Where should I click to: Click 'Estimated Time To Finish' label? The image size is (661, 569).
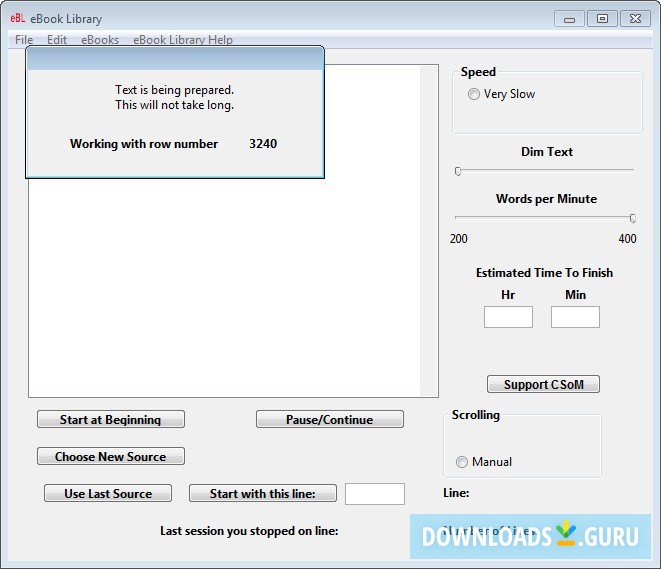[544, 273]
